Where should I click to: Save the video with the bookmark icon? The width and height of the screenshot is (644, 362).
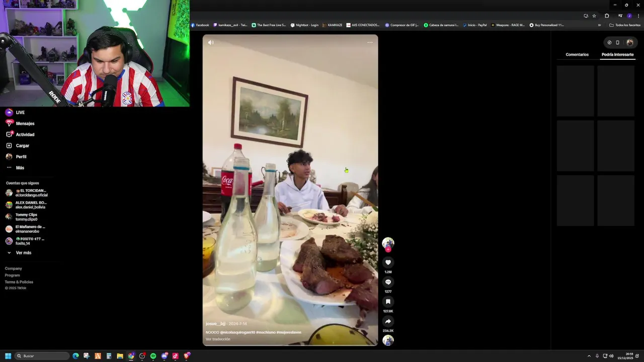(388, 302)
